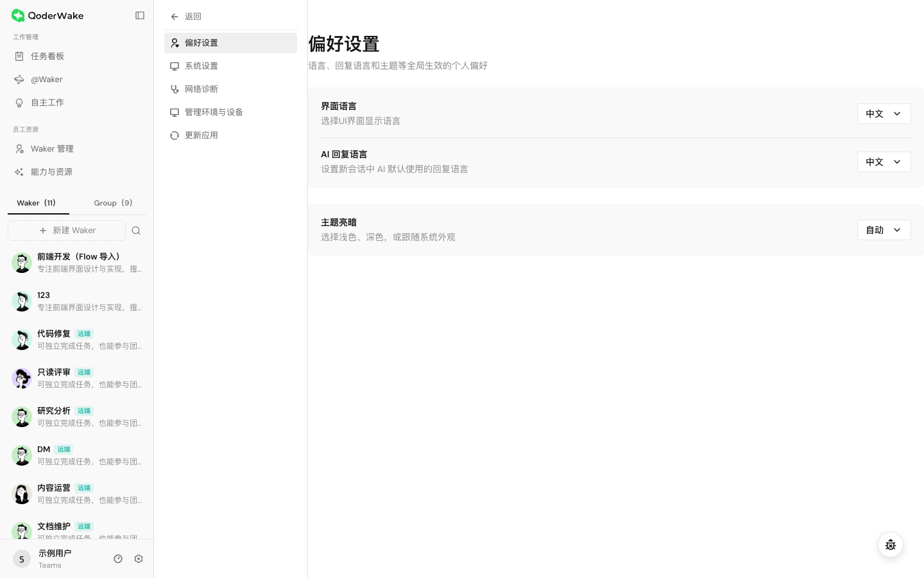This screenshot has width=924, height=578.
Task: Open 自主工作 with the lightbulb icon
Action: point(77,103)
